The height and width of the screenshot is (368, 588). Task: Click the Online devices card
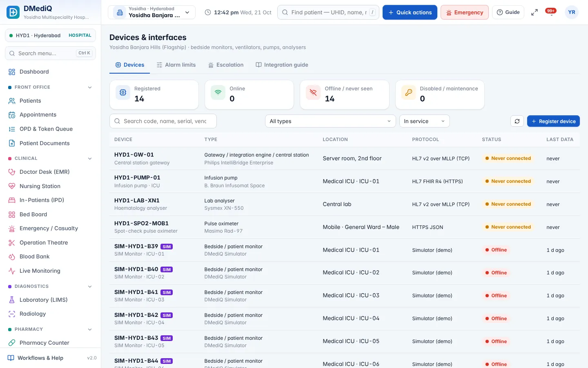249,94
